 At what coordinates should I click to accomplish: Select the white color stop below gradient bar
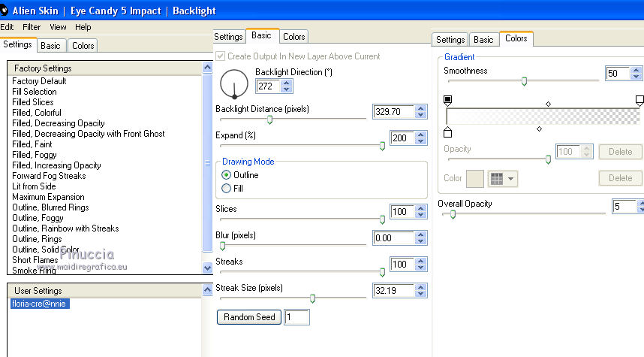click(447, 132)
